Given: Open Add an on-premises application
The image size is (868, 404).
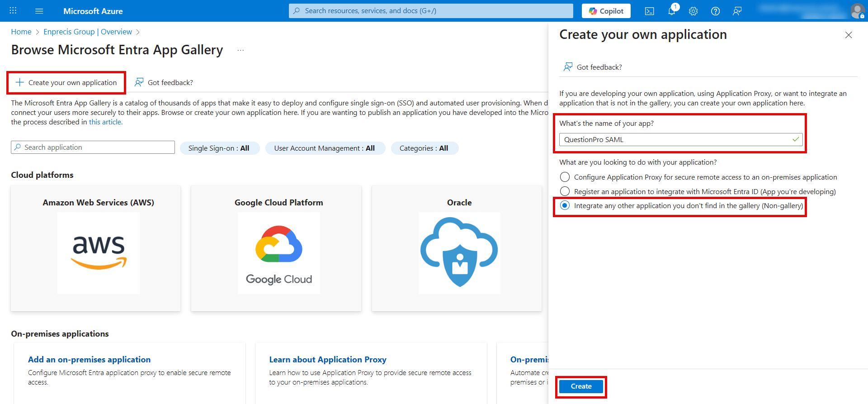Looking at the screenshot, I should [x=89, y=360].
